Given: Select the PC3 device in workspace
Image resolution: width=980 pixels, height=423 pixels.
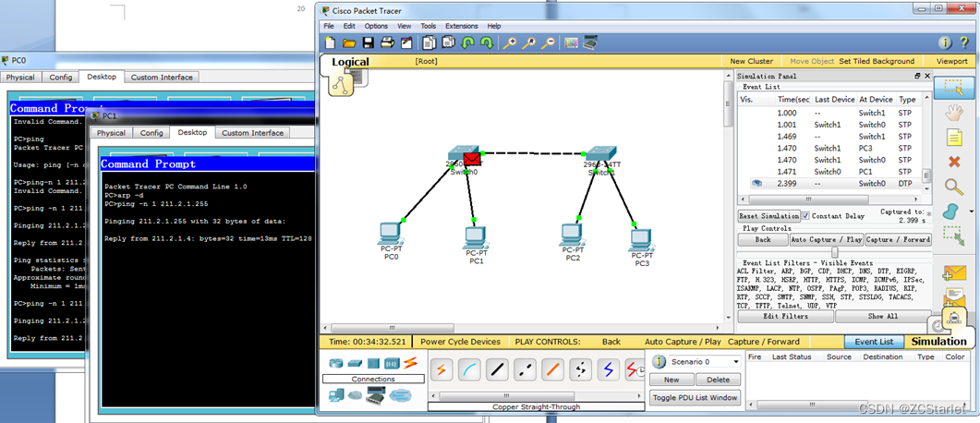Looking at the screenshot, I should [x=642, y=240].
